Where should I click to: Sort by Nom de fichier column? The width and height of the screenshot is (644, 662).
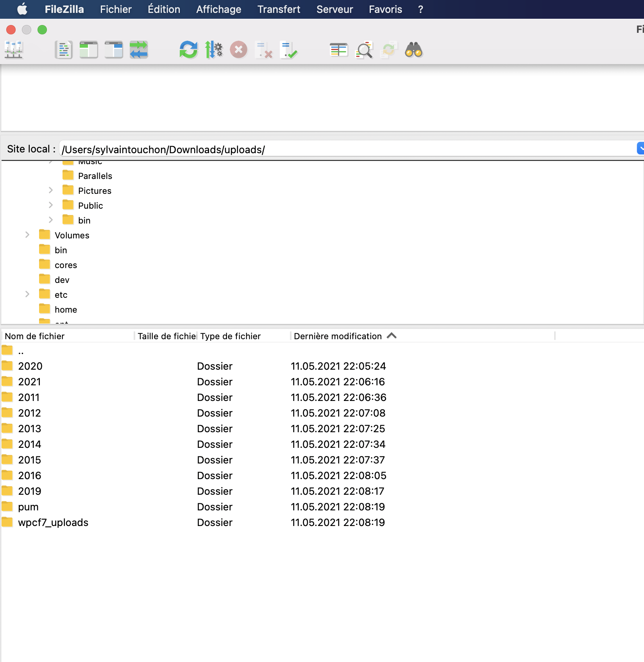[x=35, y=336]
